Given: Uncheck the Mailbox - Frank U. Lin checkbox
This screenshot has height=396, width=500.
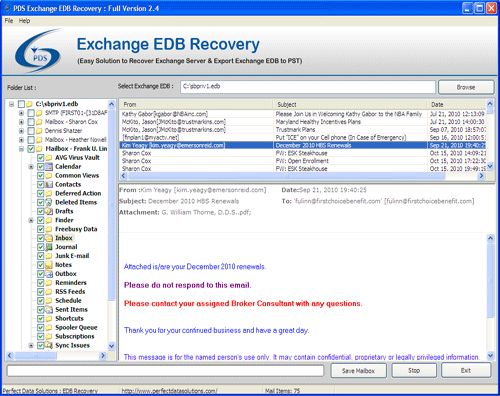Looking at the screenshot, I should (x=31, y=149).
